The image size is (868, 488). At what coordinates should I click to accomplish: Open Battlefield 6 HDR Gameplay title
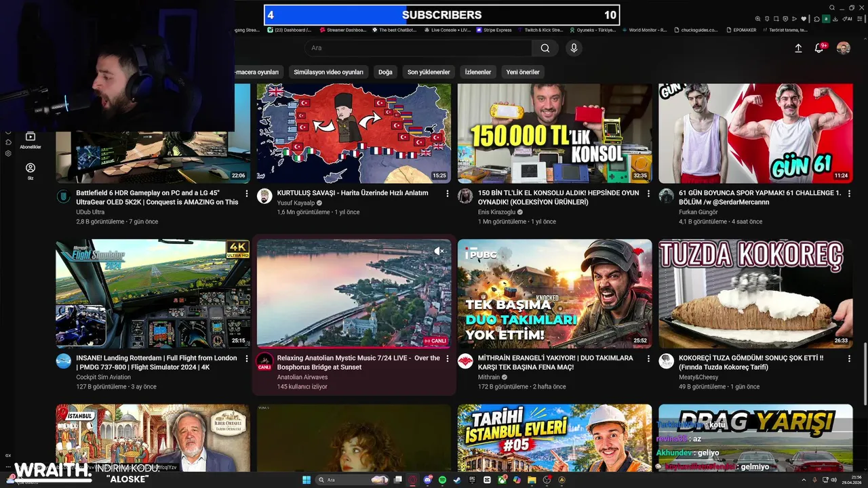coord(157,197)
